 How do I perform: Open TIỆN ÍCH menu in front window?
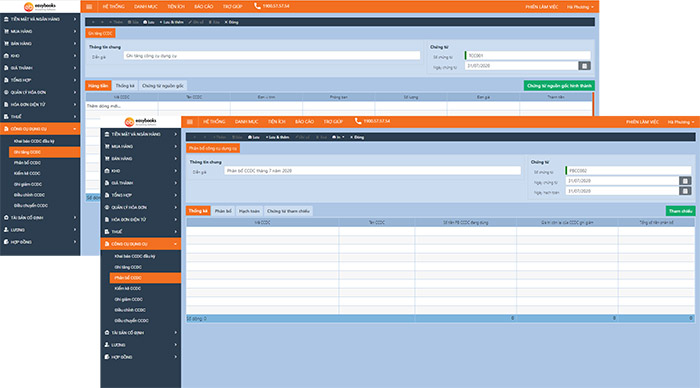click(x=276, y=122)
